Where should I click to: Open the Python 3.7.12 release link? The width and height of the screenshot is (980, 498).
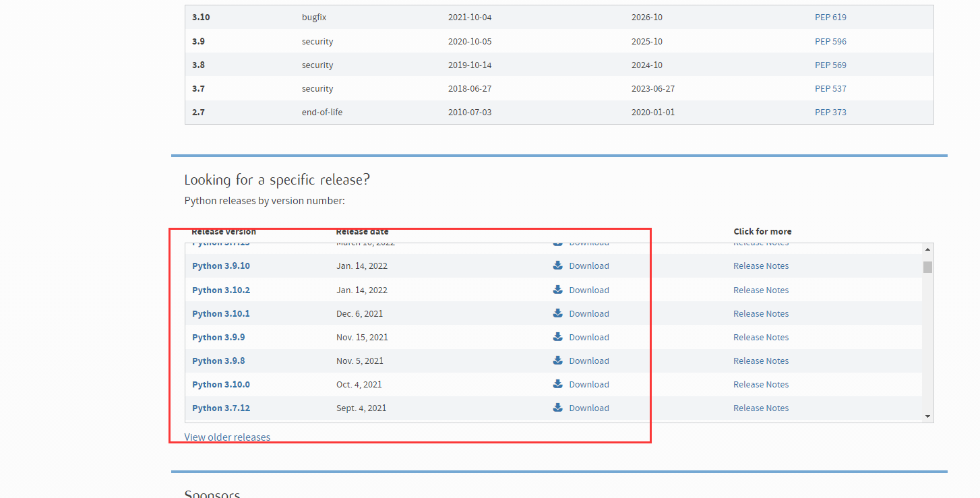pyautogui.click(x=221, y=408)
